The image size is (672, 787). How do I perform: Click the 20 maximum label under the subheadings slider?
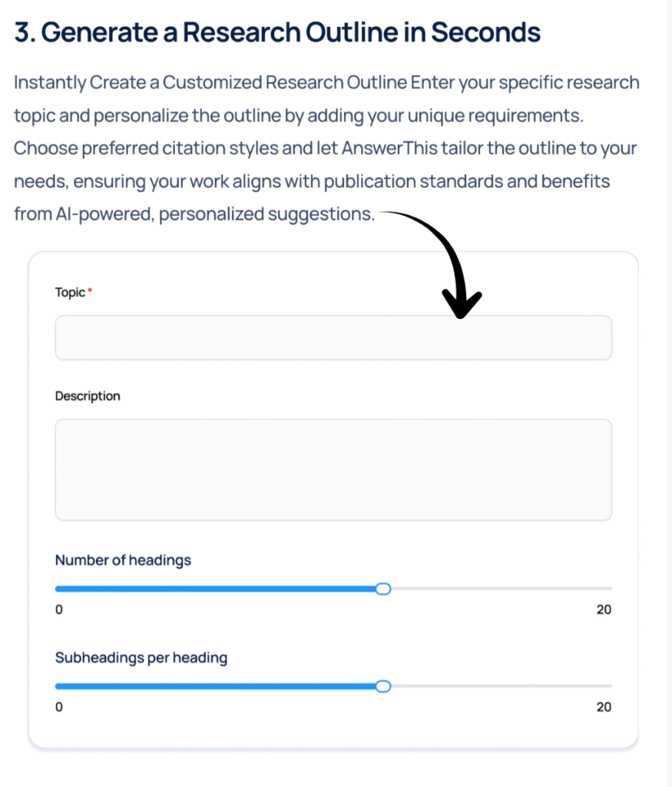click(x=604, y=708)
